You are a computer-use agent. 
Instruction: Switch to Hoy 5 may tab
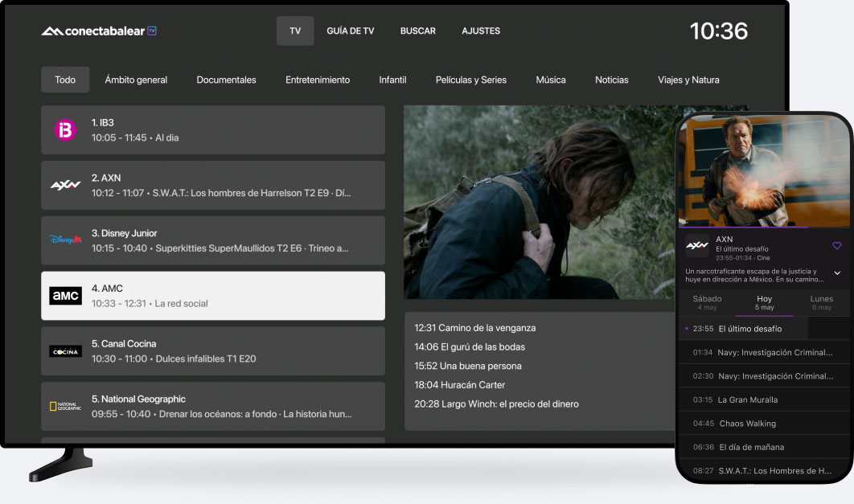click(x=764, y=302)
